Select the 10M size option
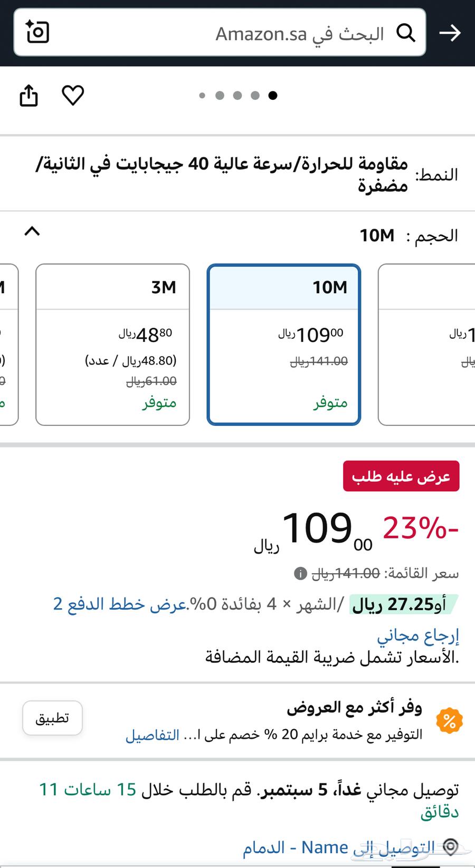The height and width of the screenshot is (868, 475). (283, 344)
